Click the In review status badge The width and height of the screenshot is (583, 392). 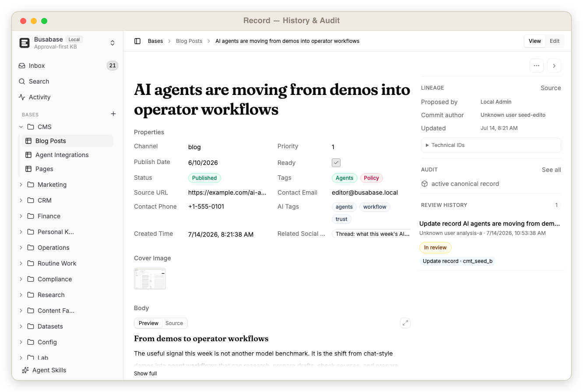435,248
